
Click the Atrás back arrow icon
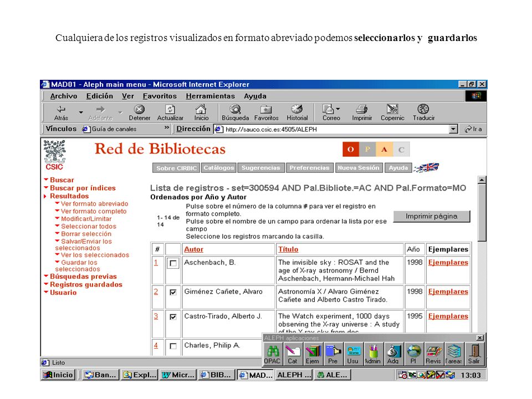(x=61, y=109)
